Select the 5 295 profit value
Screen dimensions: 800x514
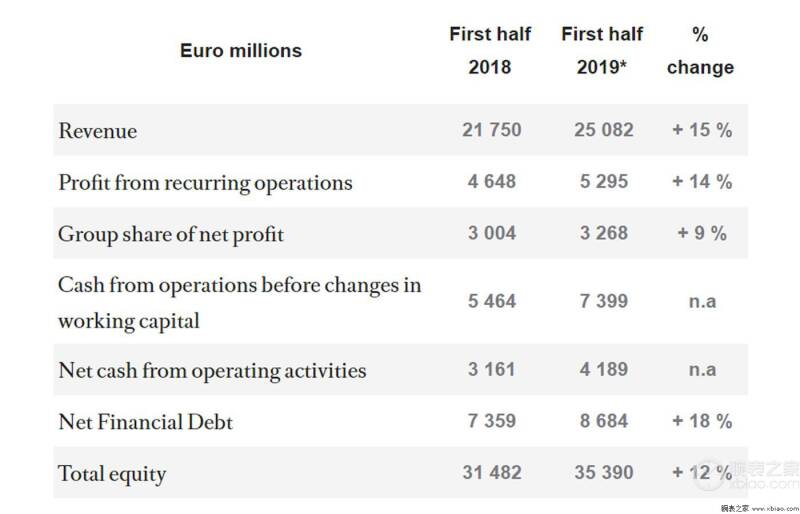(604, 181)
